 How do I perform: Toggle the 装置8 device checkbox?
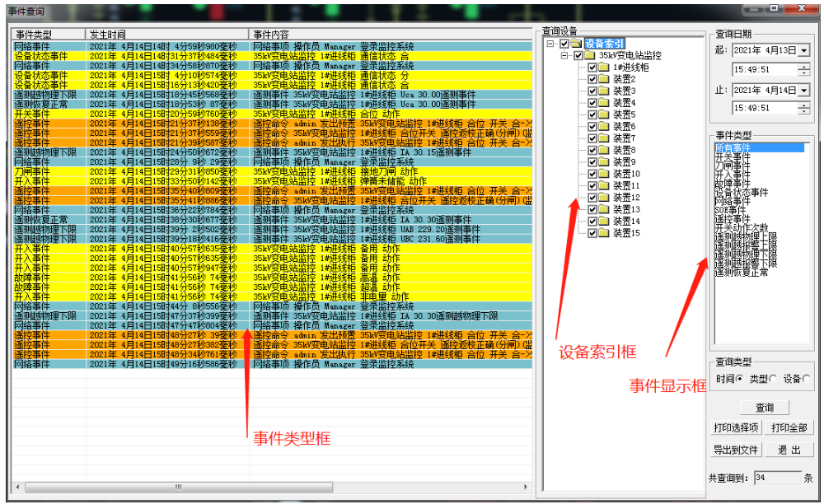[592, 150]
